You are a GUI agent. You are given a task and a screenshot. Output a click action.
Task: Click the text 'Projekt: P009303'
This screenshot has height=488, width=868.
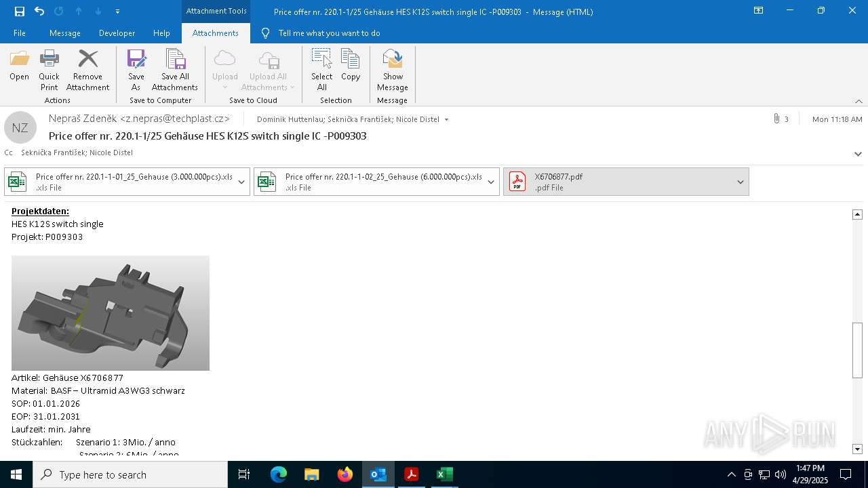47,237
